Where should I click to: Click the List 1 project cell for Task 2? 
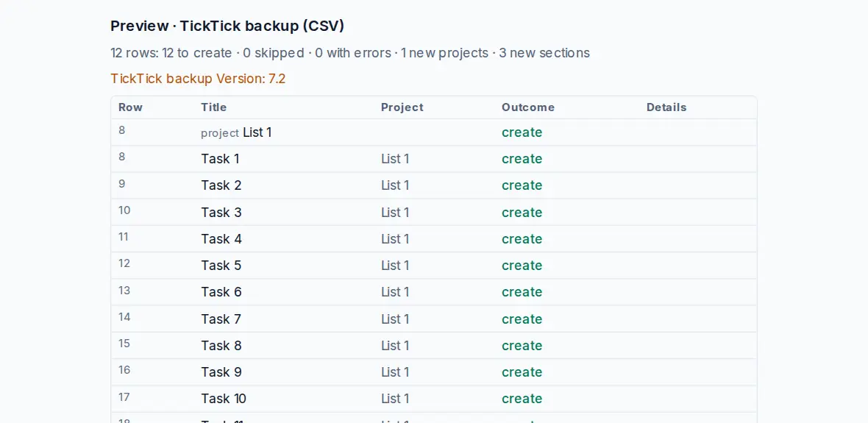coord(395,185)
